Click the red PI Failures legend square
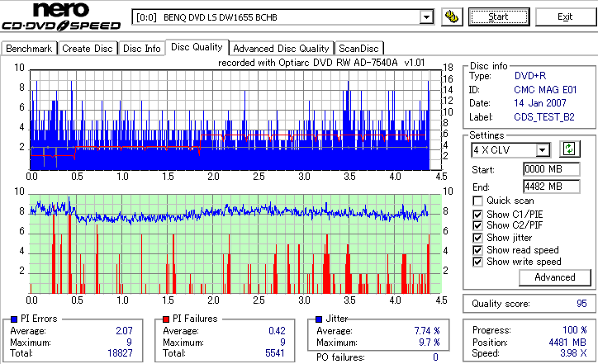The image size is (598, 364). click(x=166, y=319)
